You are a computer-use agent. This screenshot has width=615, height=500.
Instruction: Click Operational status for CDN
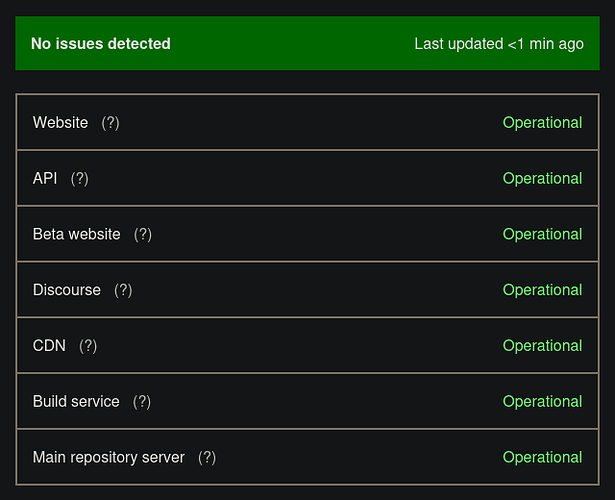coord(542,346)
